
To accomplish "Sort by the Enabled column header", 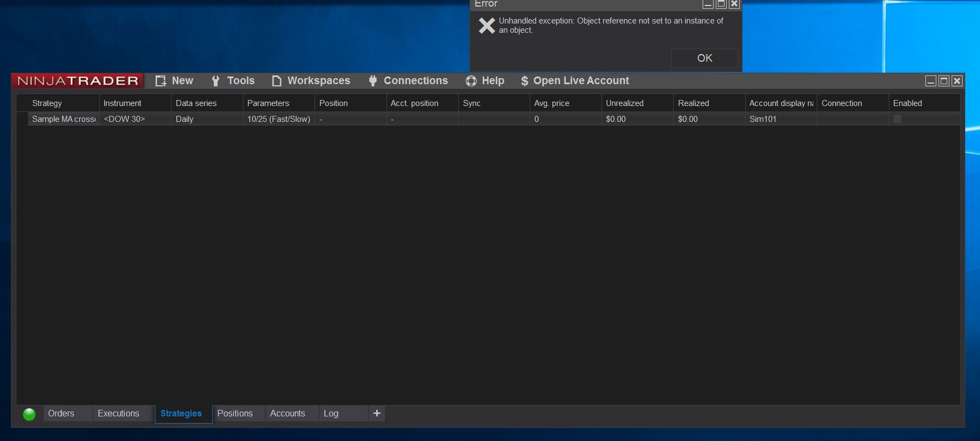I will [924, 103].
